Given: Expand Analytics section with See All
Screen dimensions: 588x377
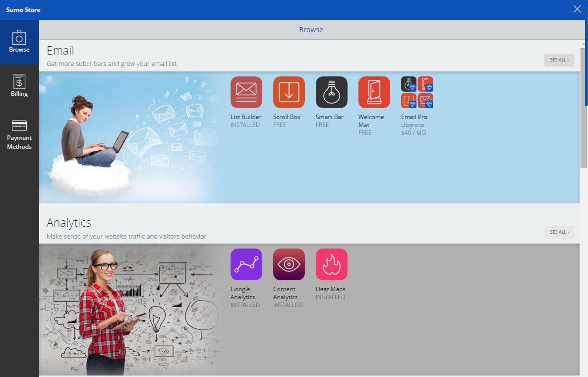Looking at the screenshot, I should (559, 232).
